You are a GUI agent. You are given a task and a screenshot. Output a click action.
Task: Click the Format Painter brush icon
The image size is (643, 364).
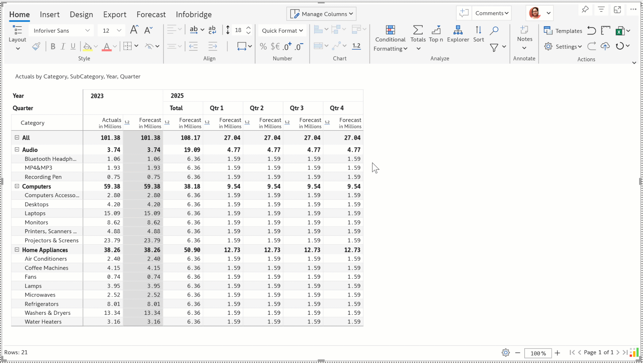(x=36, y=47)
